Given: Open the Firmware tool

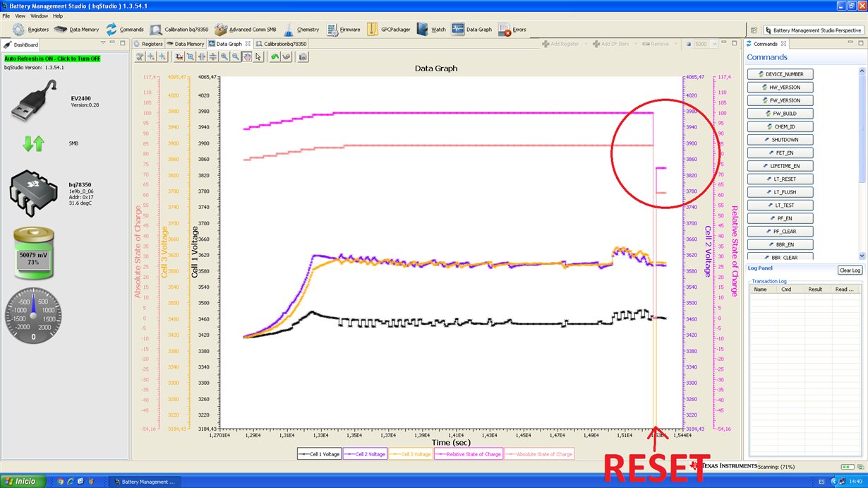Looking at the screenshot, I should coord(344,30).
